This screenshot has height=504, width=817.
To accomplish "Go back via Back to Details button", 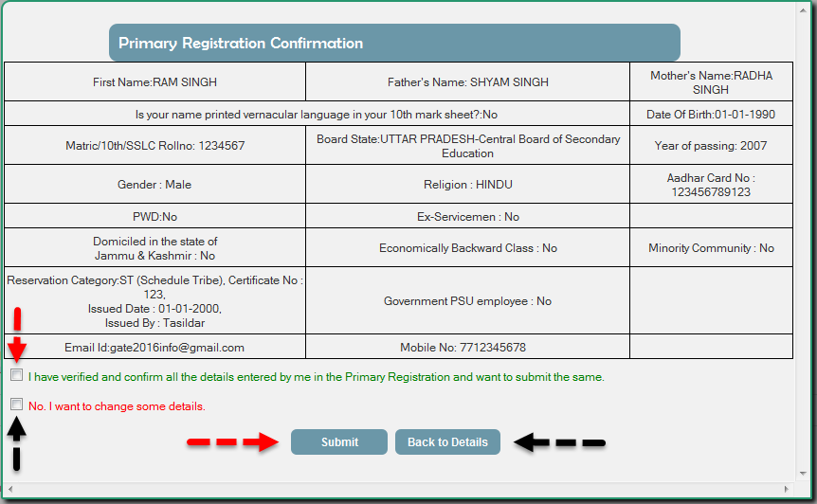I will pos(447,442).
